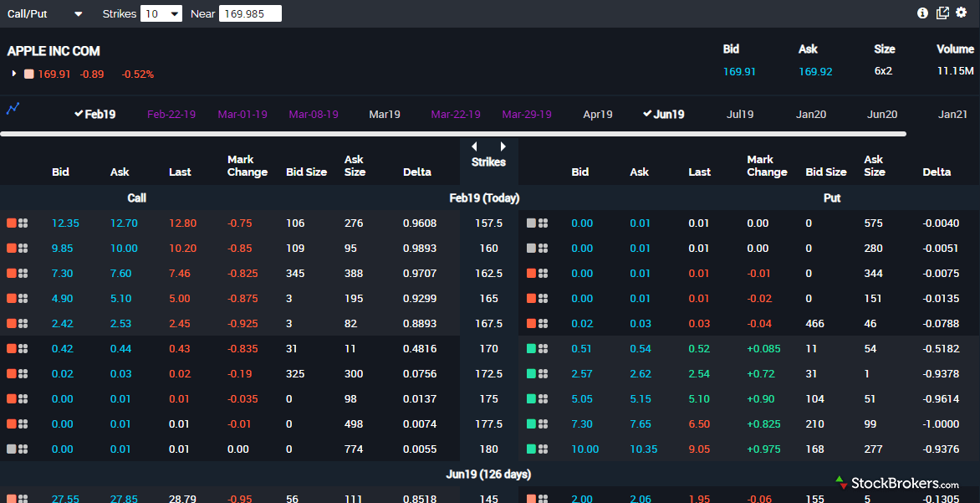Select the Jan21 expiration

(x=952, y=115)
